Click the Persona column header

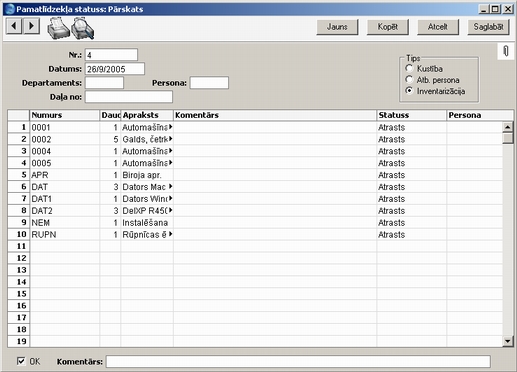480,115
